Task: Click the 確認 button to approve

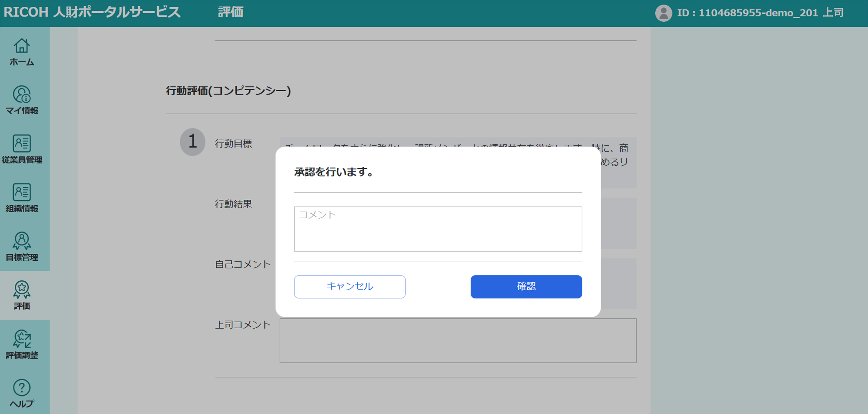Action: tap(526, 286)
